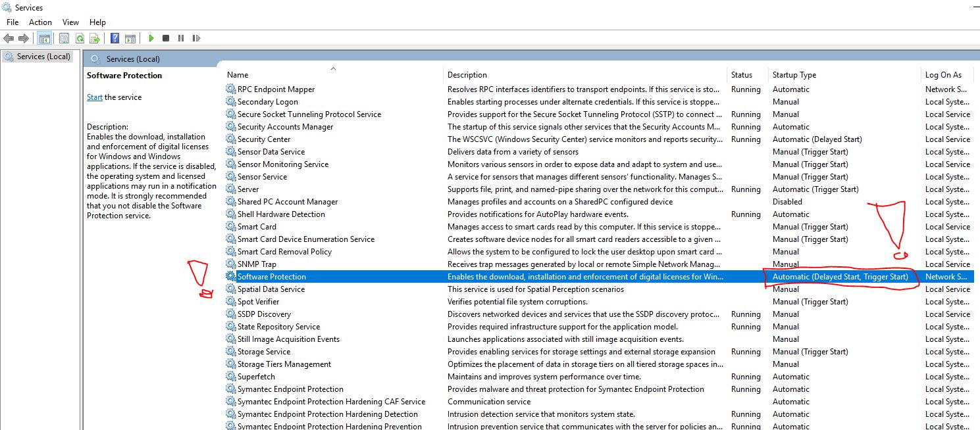Click Running status of Security Center row
The width and height of the screenshot is (980, 430).
[746, 139]
